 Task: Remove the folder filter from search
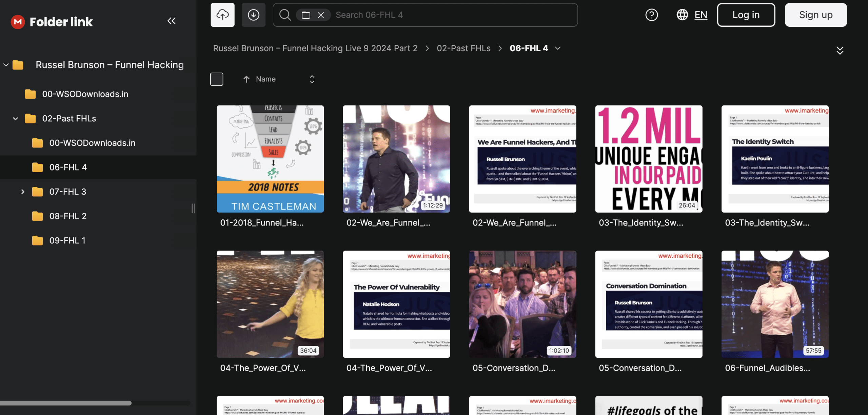[x=321, y=15]
